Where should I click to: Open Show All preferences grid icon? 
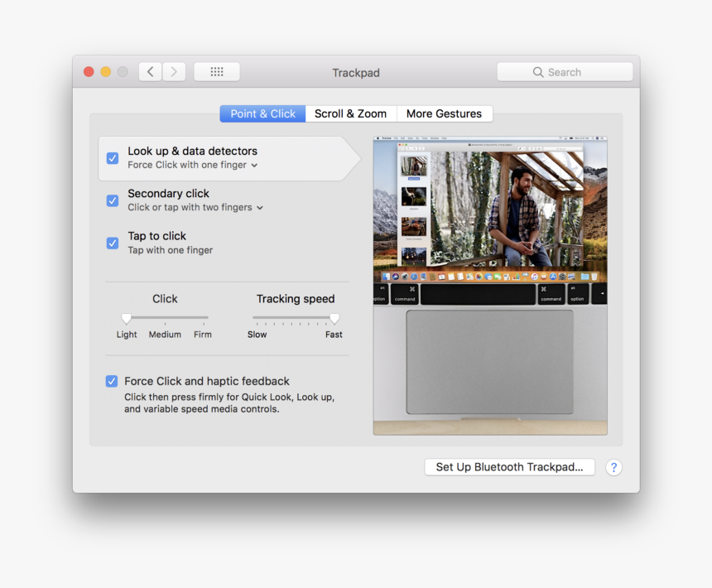coord(216,71)
